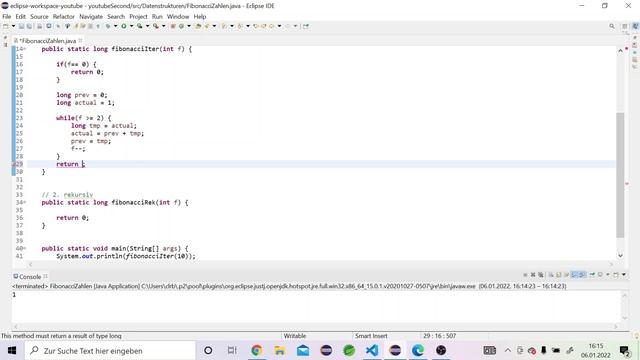Click the New Java Package icon
This screenshot has height=360, width=640.
(x=173, y=26)
